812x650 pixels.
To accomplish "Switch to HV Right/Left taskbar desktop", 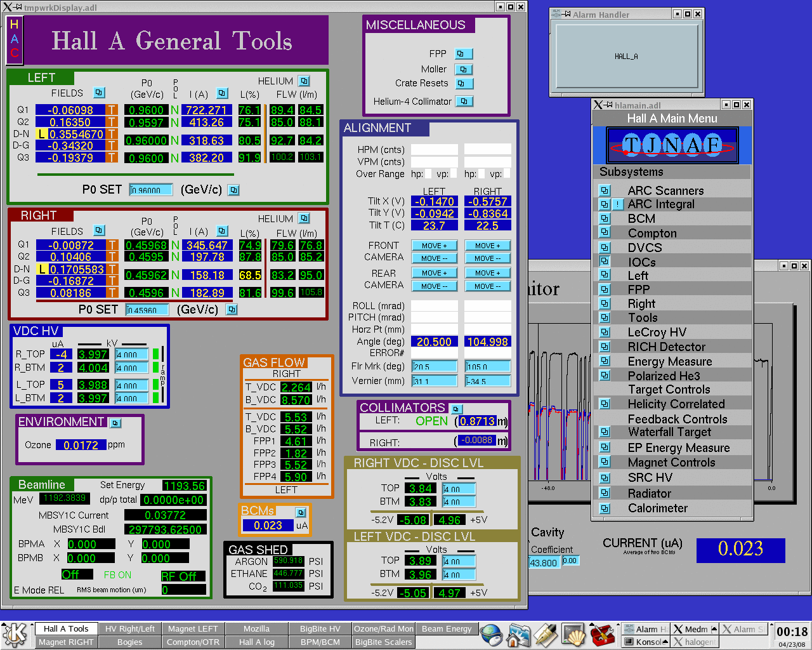I will tap(130, 628).
